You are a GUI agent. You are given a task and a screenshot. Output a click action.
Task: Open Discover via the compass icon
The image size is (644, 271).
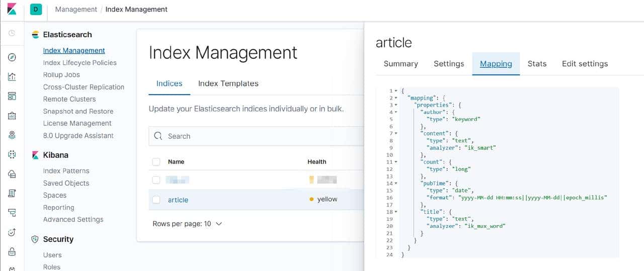[x=12, y=57]
